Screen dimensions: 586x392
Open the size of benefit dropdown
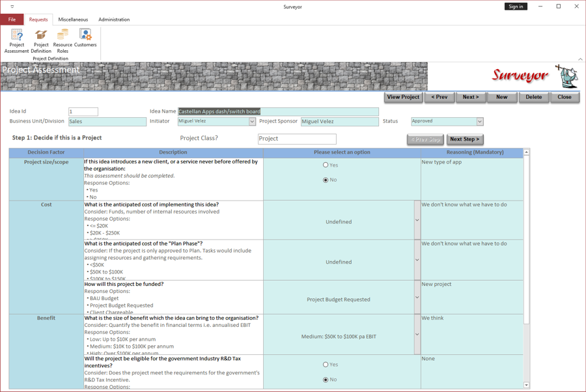click(417, 335)
